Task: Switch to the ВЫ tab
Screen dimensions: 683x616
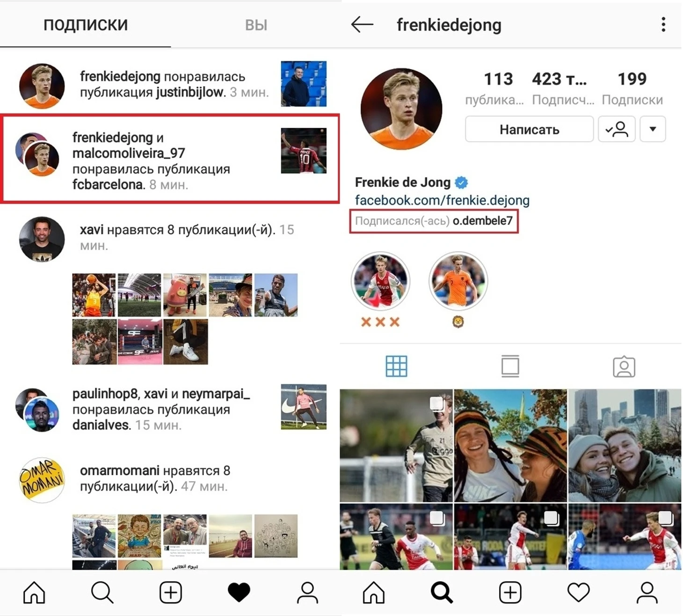Action: pyautogui.click(x=256, y=25)
